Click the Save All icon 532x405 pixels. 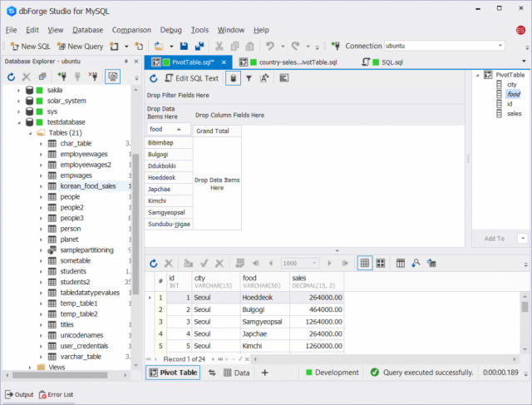pyautogui.click(x=199, y=46)
